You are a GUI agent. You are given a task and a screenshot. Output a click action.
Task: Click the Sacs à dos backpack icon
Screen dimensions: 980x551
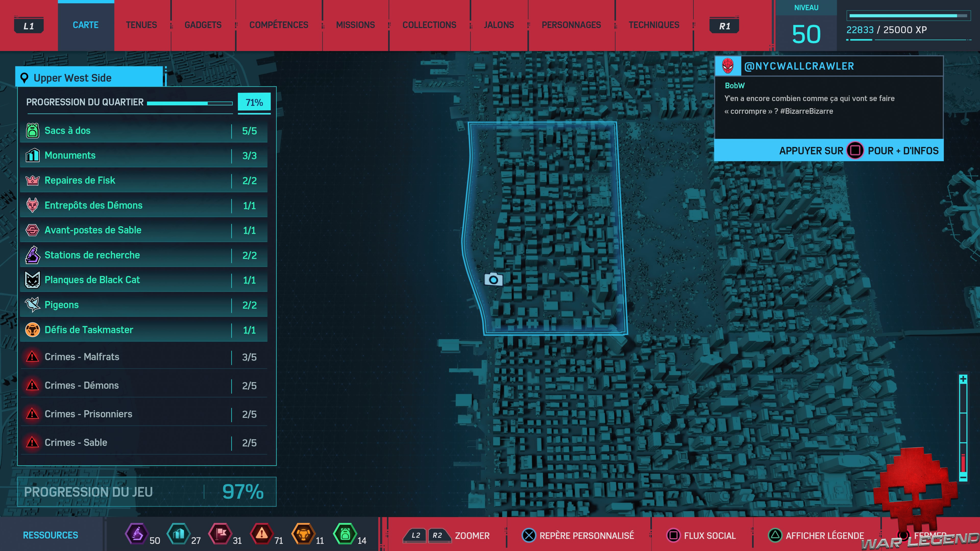(32, 130)
